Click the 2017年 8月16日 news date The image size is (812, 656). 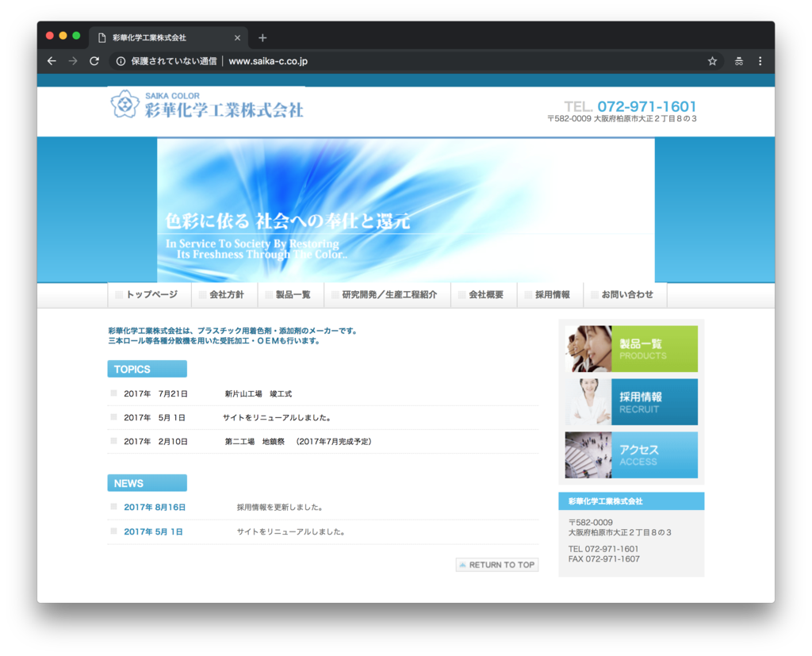(x=155, y=508)
